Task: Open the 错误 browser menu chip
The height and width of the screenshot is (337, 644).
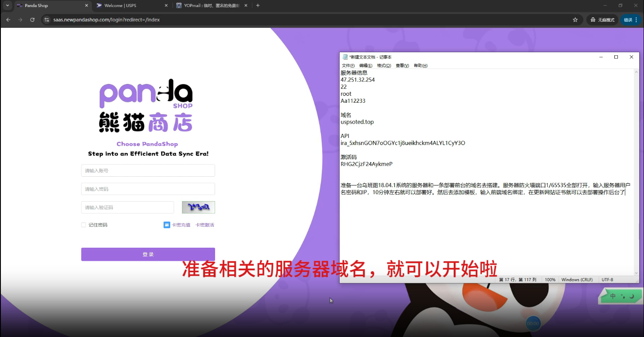Action: (x=631, y=20)
